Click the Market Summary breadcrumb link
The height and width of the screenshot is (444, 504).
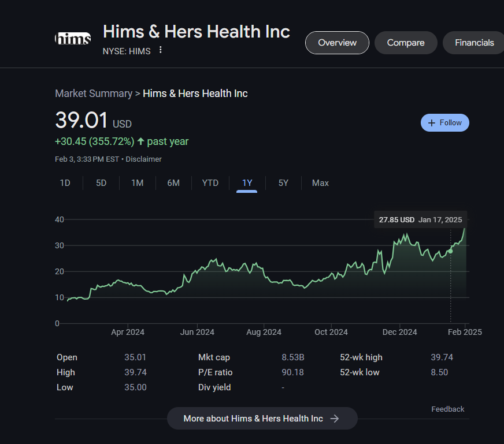(x=94, y=94)
